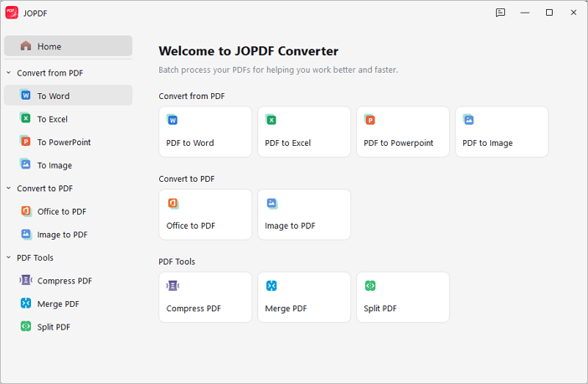Select Compress PDF label in the sidebar

tap(64, 281)
